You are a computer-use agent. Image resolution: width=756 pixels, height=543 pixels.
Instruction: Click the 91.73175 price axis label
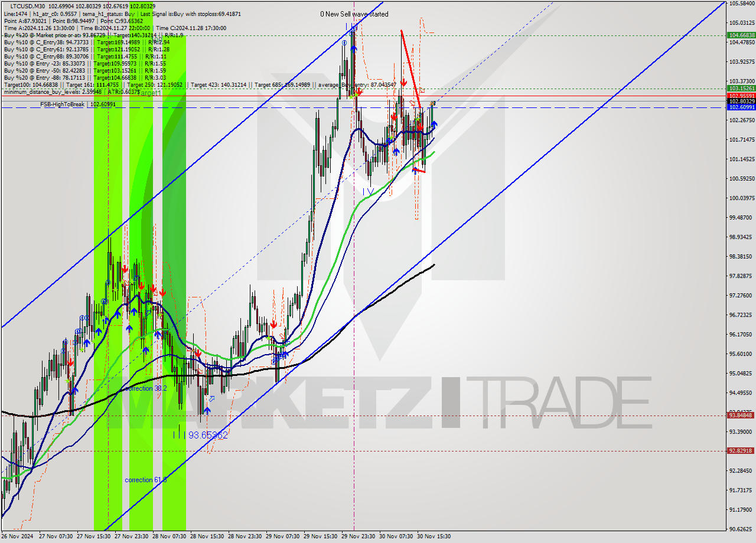click(741, 490)
